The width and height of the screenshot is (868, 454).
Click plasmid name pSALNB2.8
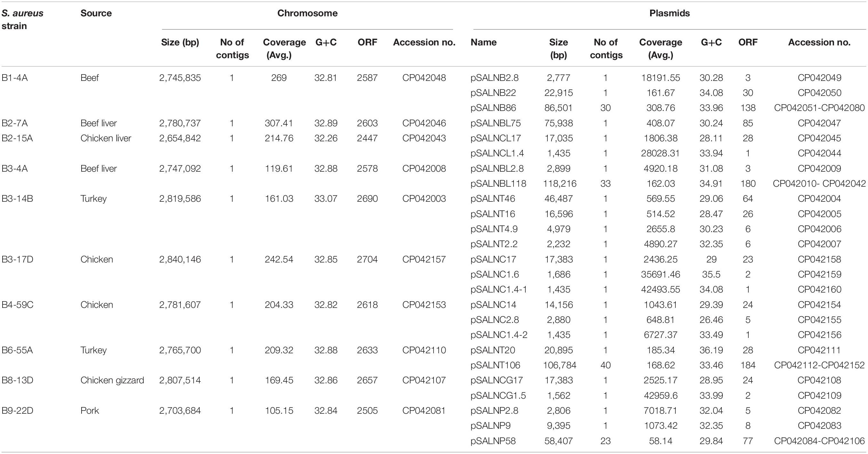[494, 78]
